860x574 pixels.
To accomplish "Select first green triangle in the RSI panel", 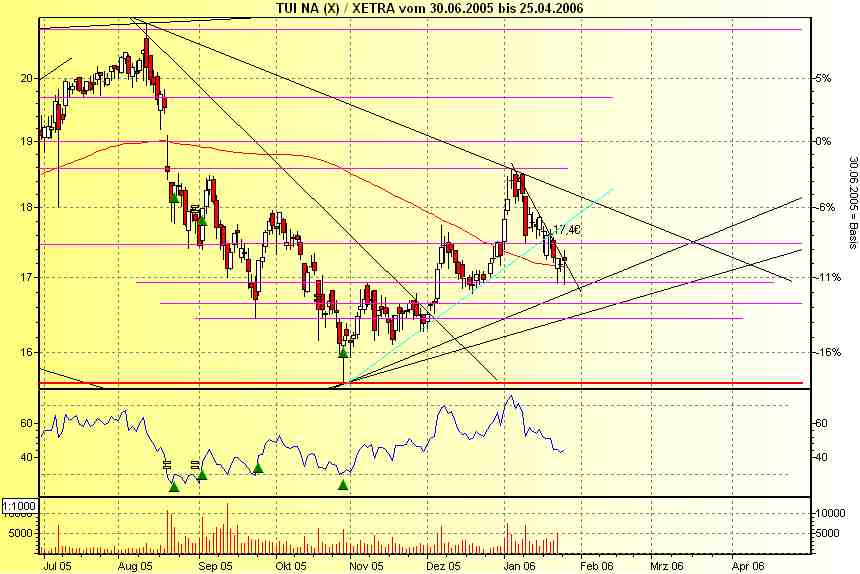I will [174, 486].
